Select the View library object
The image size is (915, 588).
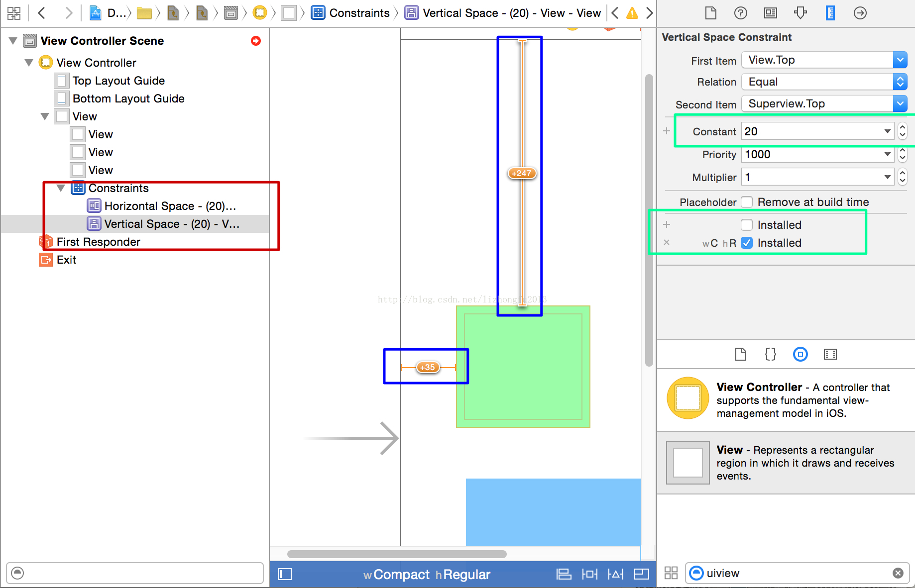(x=786, y=463)
